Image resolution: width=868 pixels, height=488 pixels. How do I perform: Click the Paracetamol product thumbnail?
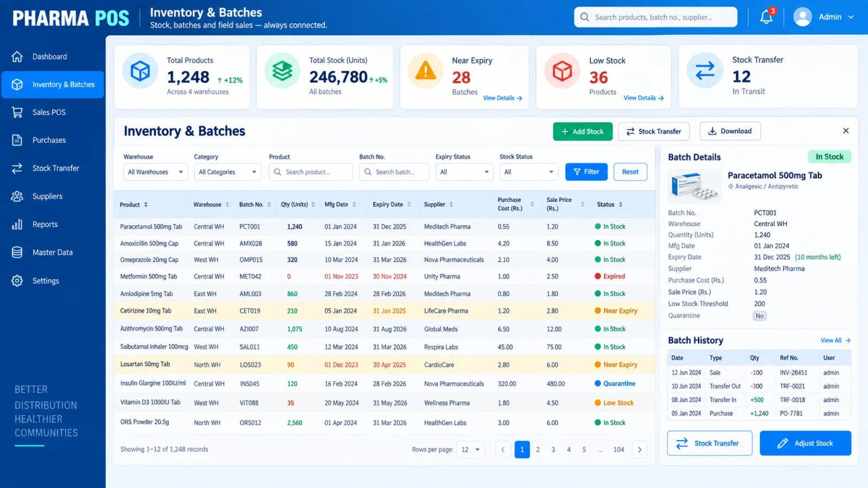[695, 186]
